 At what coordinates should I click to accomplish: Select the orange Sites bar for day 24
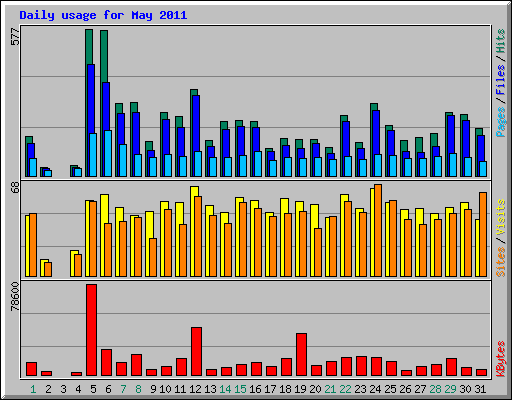(378, 230)
